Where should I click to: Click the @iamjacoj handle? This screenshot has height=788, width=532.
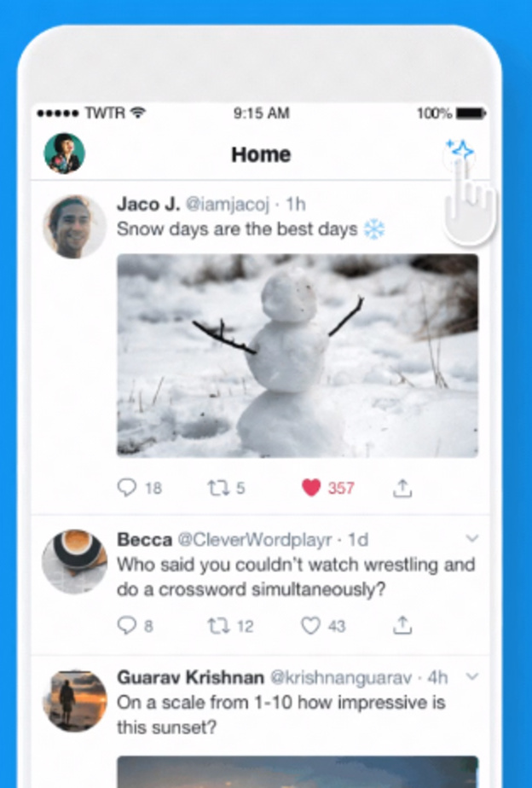click(228, 204)
